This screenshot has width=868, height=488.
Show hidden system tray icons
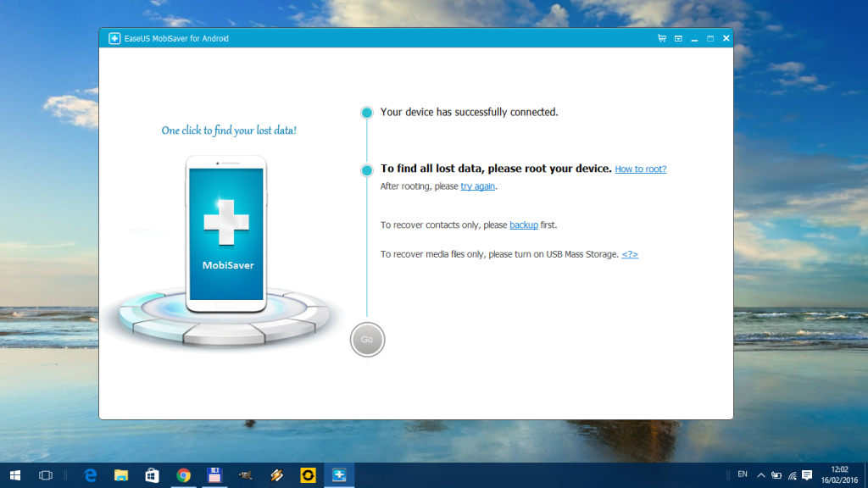pyautogui.click(x=761, y=475)
